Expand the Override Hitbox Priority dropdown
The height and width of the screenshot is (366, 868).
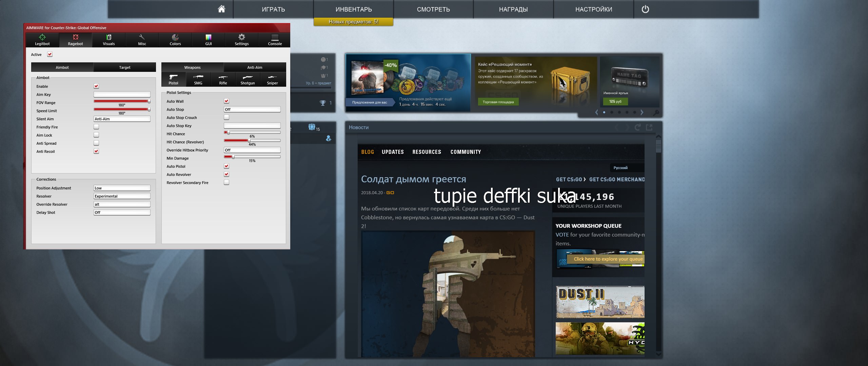[252, 150]
